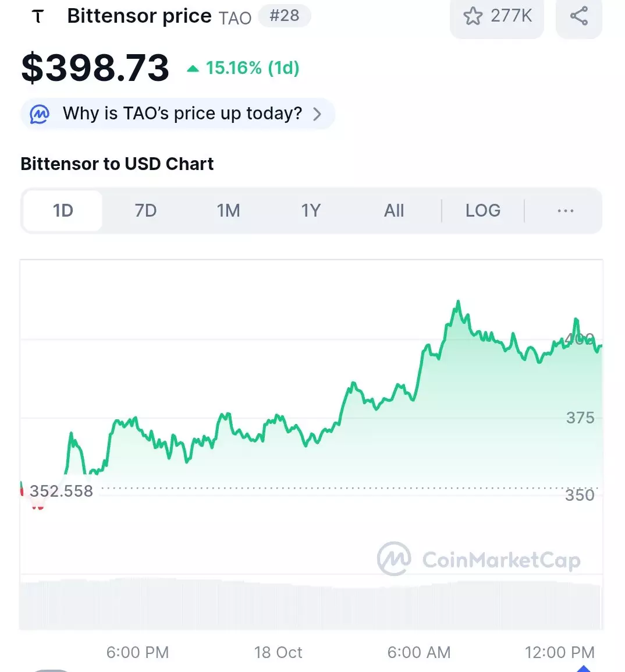This screenshot has width=625, height=672.
Task: Click the green price-up triangle indicator
Action: tap(193, 69)
